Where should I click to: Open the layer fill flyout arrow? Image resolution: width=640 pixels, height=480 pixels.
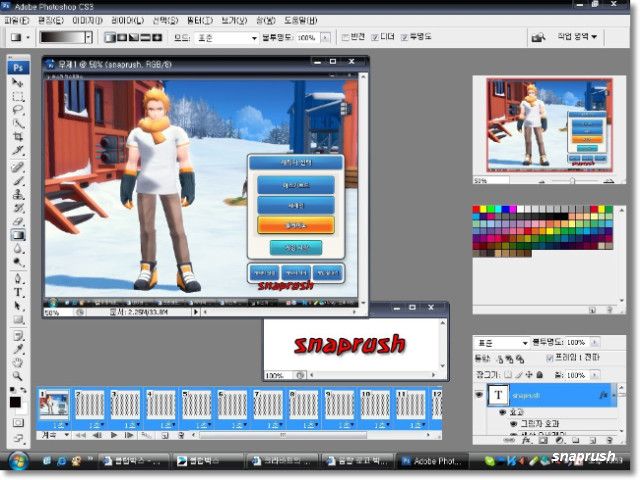pyautogui.click(x=595, y=375)
